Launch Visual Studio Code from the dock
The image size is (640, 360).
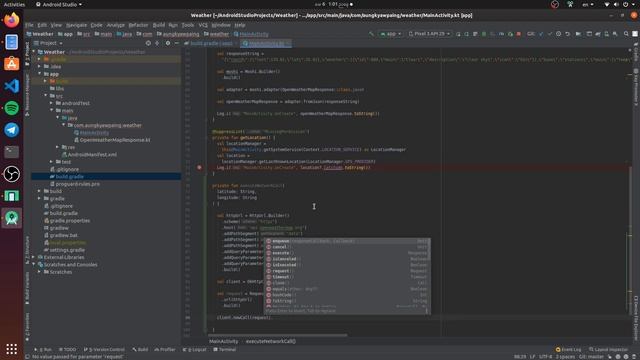point(11,86)
